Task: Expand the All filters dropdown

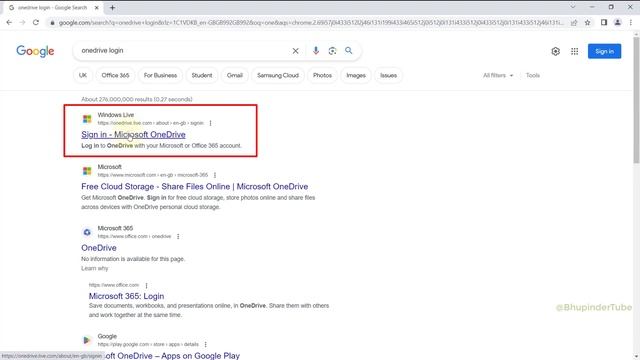Action: [x=498, y=76]
